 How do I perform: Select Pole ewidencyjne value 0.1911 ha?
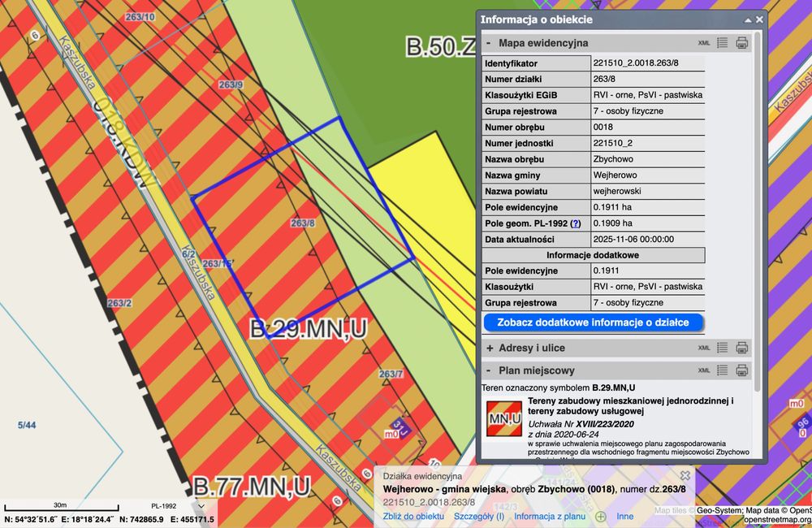(612, 207)
